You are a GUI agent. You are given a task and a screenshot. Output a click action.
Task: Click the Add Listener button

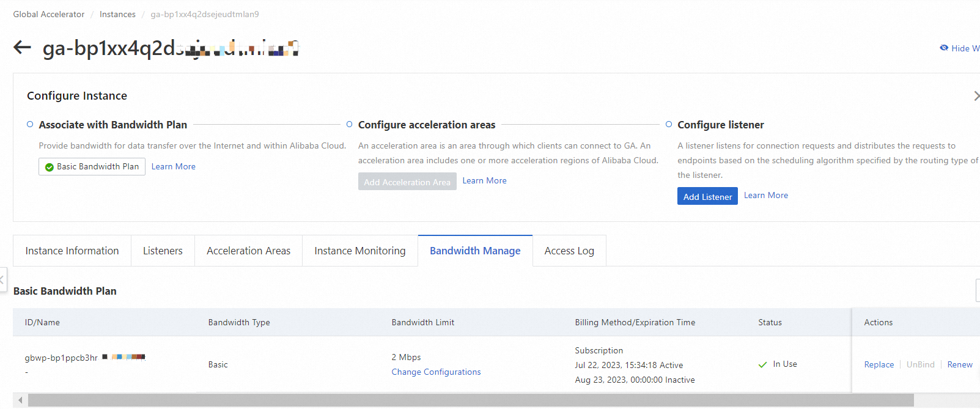coord(707,196)
